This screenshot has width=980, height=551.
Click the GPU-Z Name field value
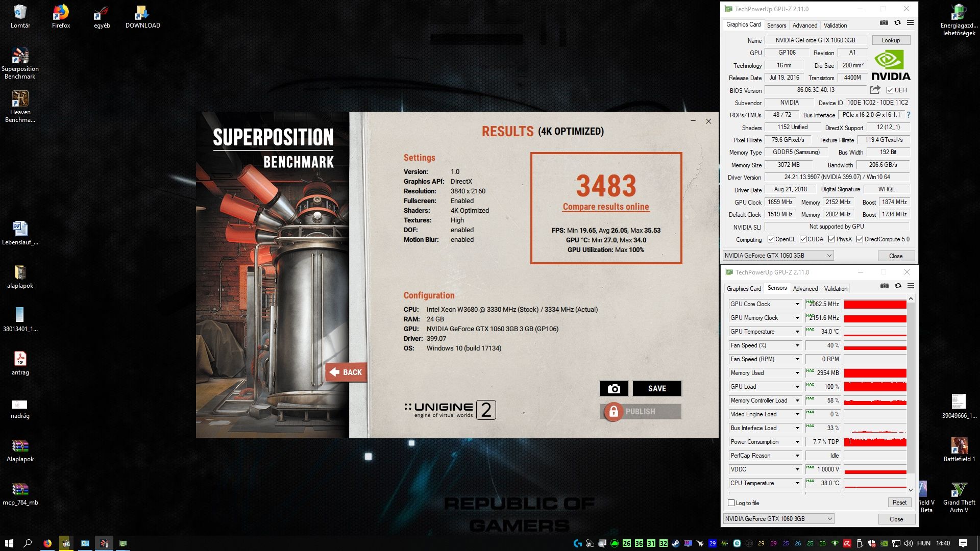(x=815, y=40)
